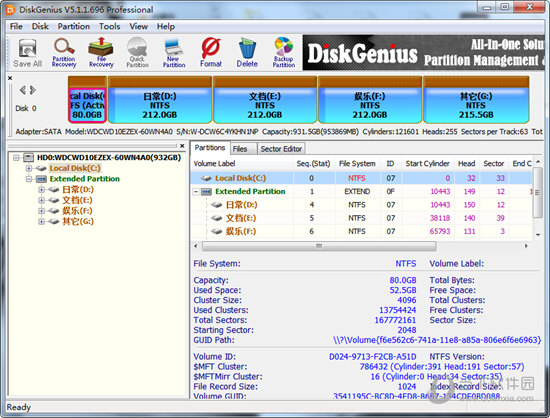Click the Start Cylinder column header

point(428,163)
